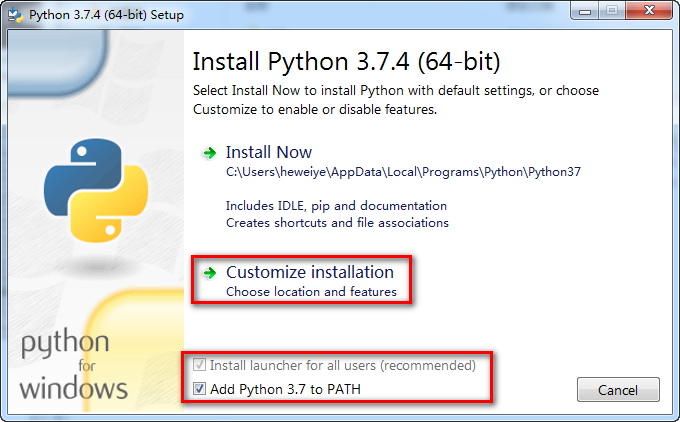
Task: Minimize the Python Setup window
Action: (584, 13)
